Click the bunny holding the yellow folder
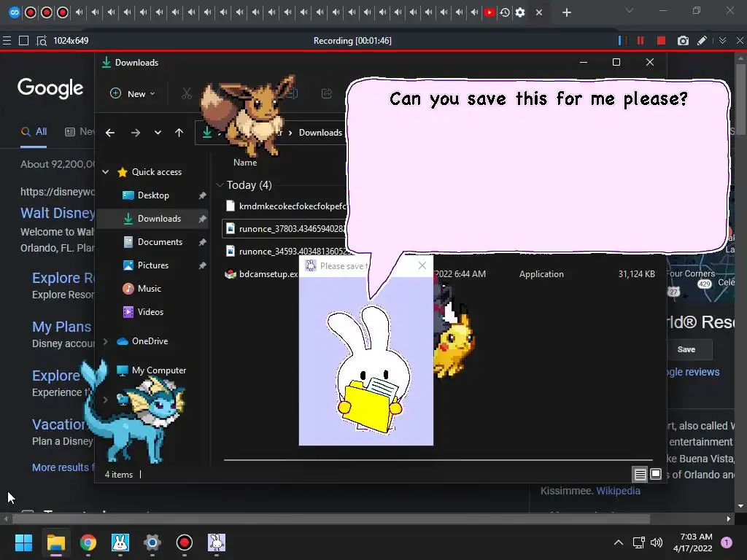The height and width of the screenshot is (560, 747). pyautogui.click(x=370, y=370)
